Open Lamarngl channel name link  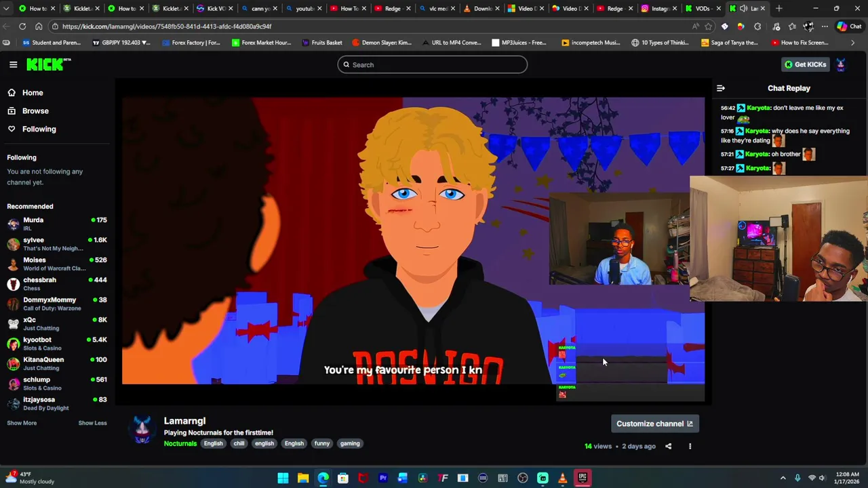coord(184,421)
